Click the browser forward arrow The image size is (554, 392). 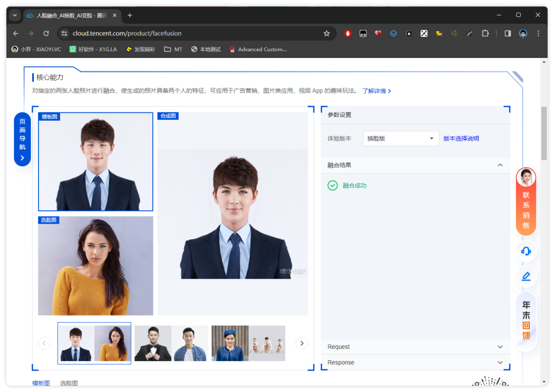pos(31,33)
